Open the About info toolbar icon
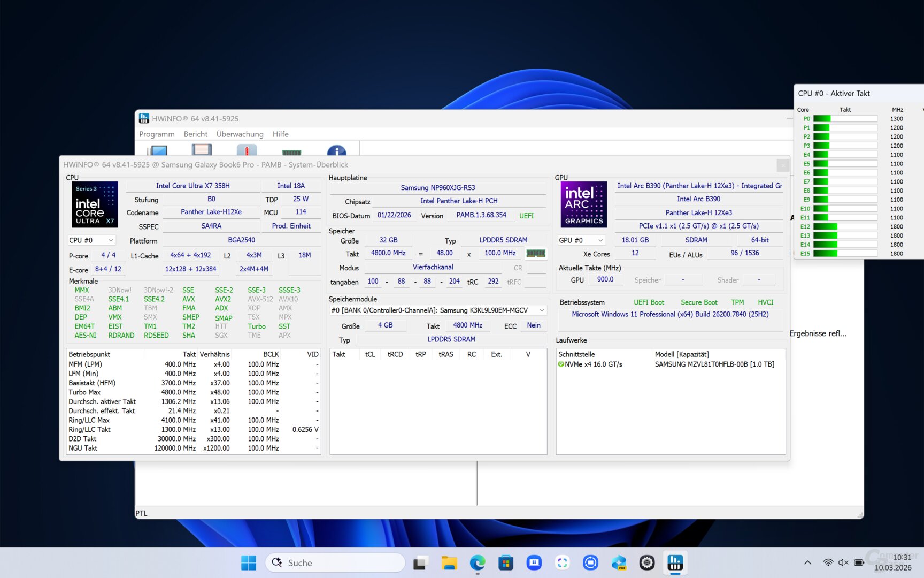 coord(337,151)
